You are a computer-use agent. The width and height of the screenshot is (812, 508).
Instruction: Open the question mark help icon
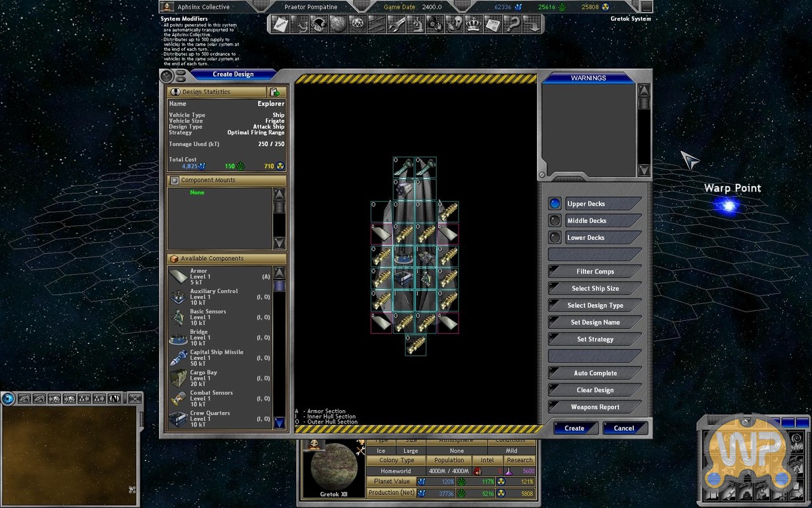pyautogui.click(x=512, y=25)
